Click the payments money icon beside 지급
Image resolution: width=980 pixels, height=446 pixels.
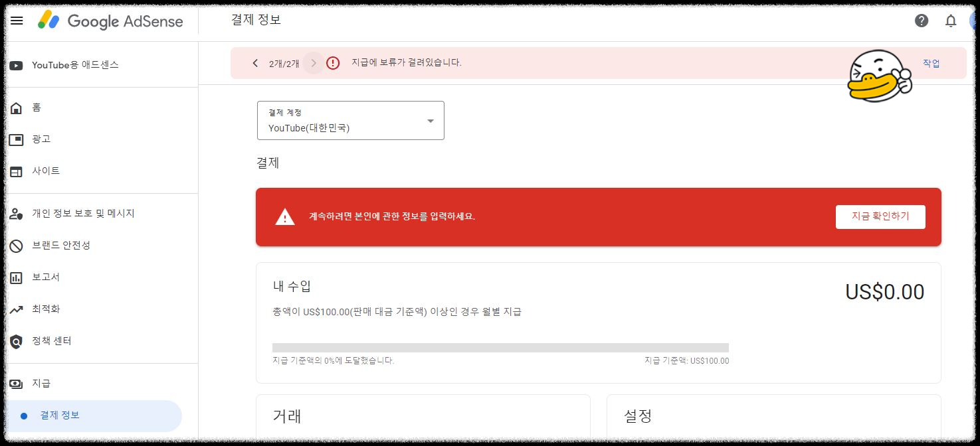pos(17,384)
